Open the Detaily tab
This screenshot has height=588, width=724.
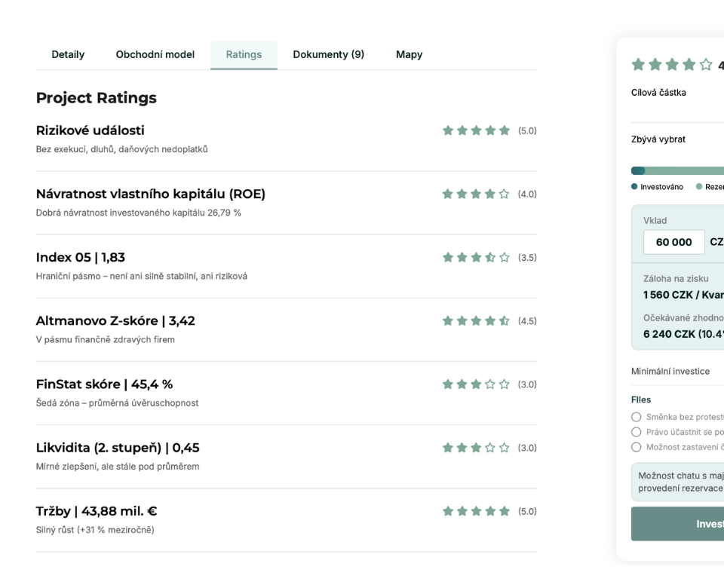(x=68, y=54)
